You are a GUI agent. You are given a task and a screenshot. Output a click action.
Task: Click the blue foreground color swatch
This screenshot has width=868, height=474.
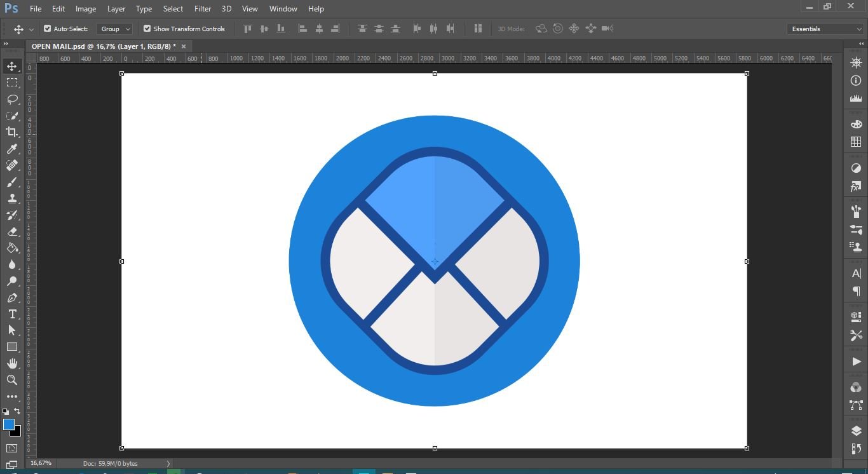click(8, 424)
